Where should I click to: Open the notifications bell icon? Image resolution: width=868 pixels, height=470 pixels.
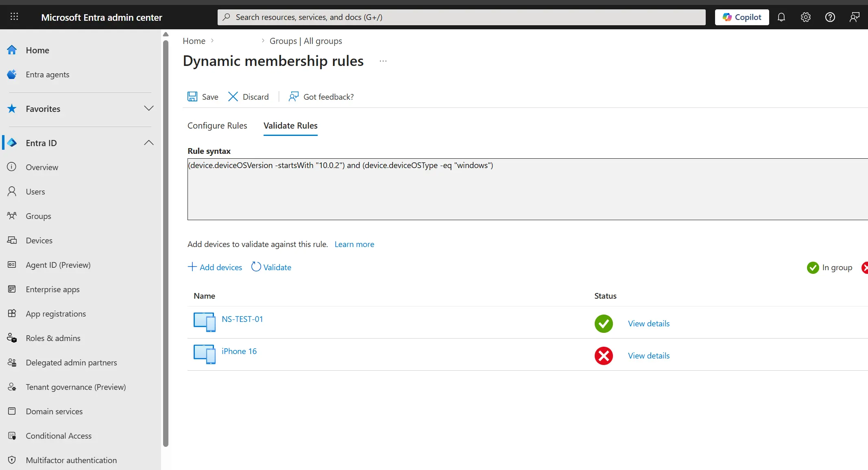tap(781, 17)
